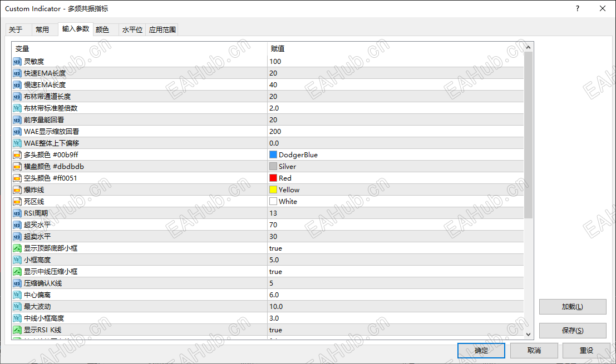Click the WAE显示缩放回看 value 200
Viewport: 616px width, 364px height.
click(275, 131)
